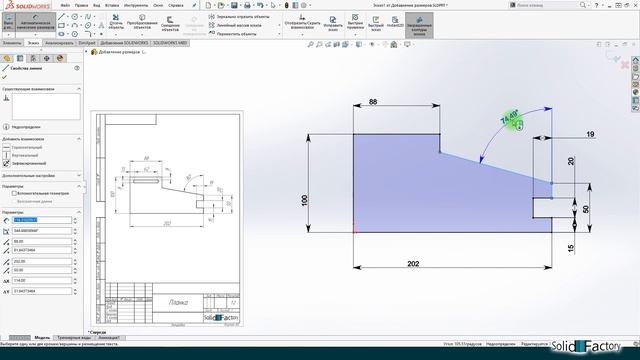The width and height of the screenshot is (640, 360).
Task: Select the Line sketch tool
Action: point(62,17)
